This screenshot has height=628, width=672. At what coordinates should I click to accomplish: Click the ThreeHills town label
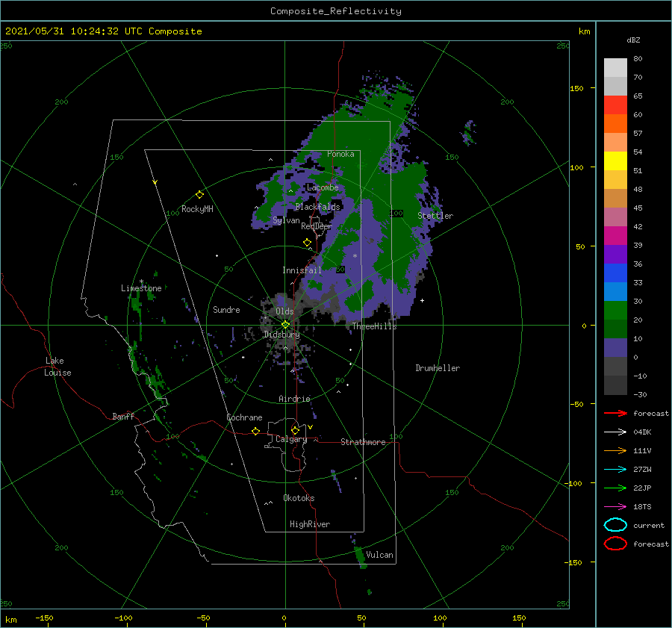374,326
